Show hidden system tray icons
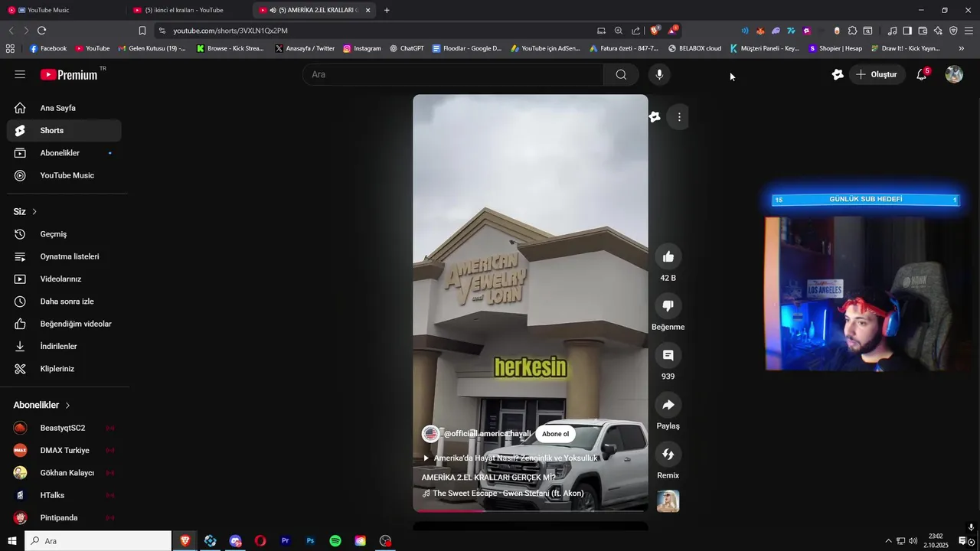Image resolution: width=980 pixels, height=551 pixels. coord(888,541)
